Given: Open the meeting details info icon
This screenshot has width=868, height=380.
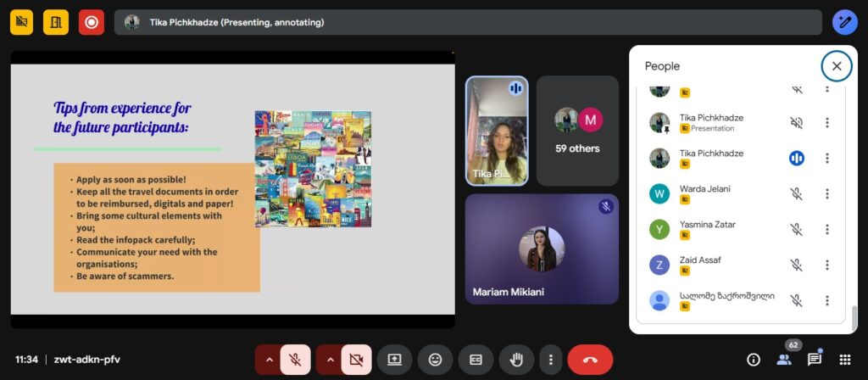Looking at the screenshot, I should tap(753, 360).
